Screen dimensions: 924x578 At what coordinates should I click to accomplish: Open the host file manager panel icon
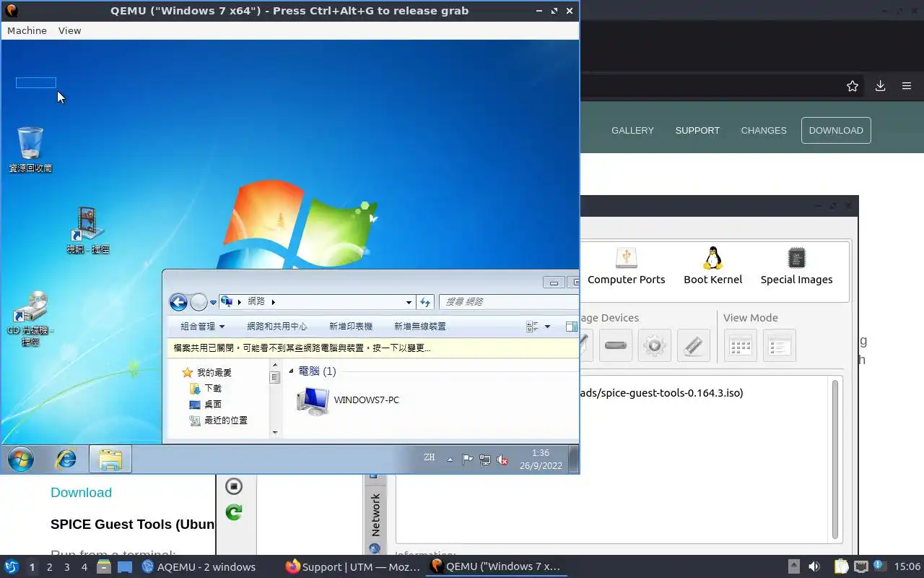coord(104,567)
